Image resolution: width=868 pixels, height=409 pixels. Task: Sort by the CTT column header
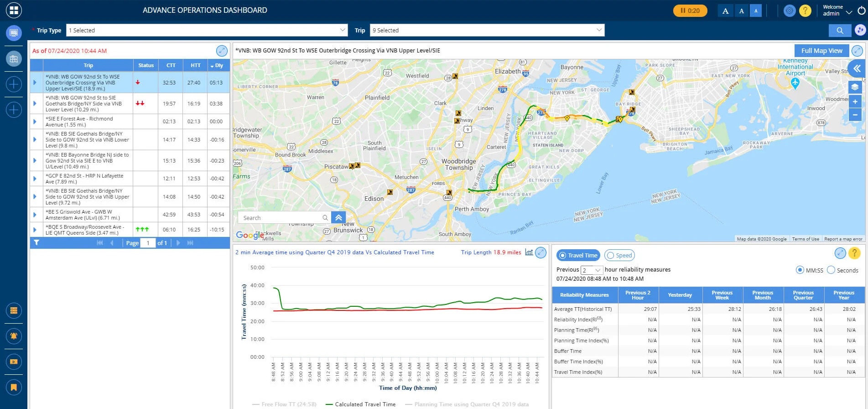(x=171, y=65)
